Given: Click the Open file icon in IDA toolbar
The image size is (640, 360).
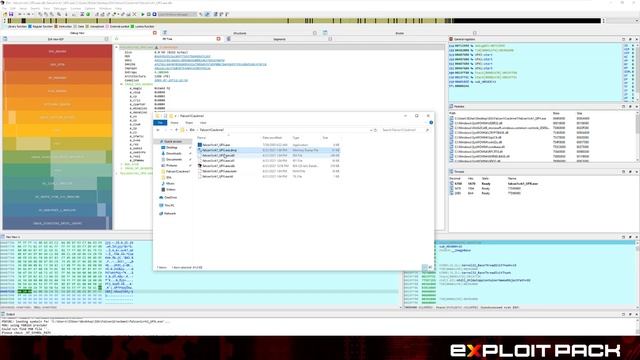Looking at the screenshot, I should (5, 14).
